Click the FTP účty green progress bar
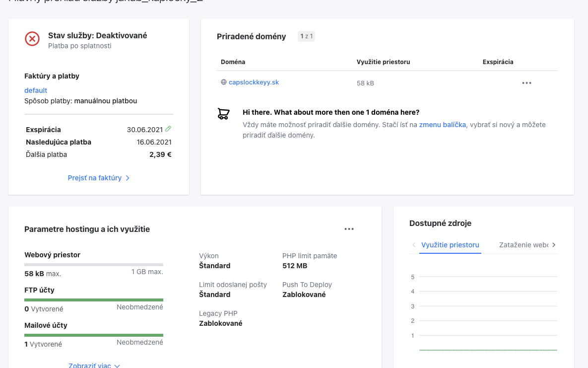 (x=94, y=300)
